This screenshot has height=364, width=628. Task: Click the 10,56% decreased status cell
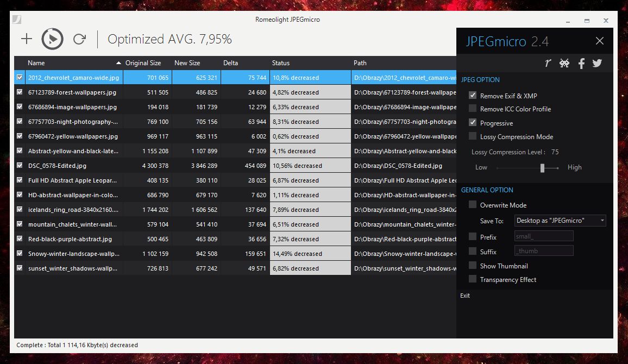[x=310, y=165]
